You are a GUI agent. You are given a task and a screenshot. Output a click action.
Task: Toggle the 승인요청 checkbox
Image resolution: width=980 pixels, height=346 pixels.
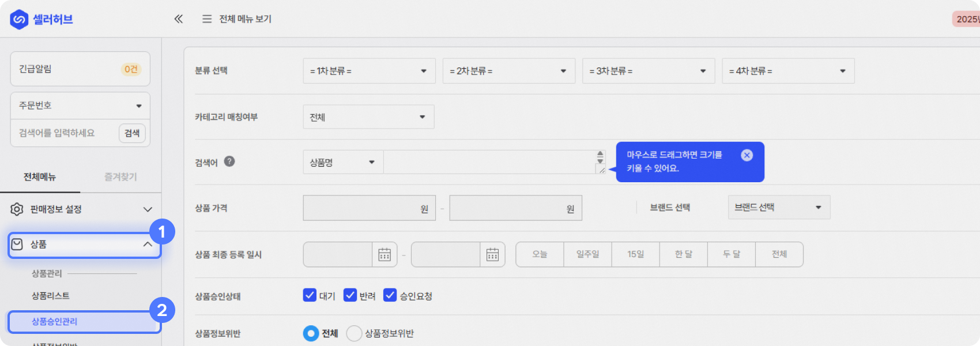[x=390, y=295]
